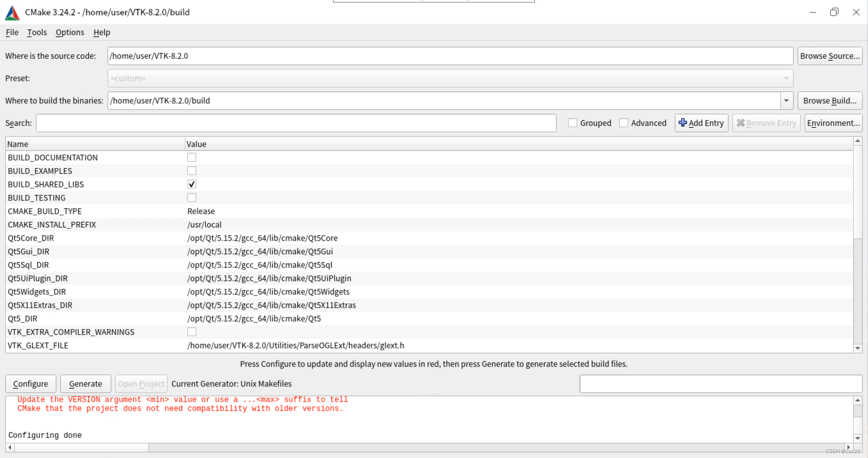Click the /usr/local value cell
The height and width of the screenshot is (458, 868).
pos(204,225)
